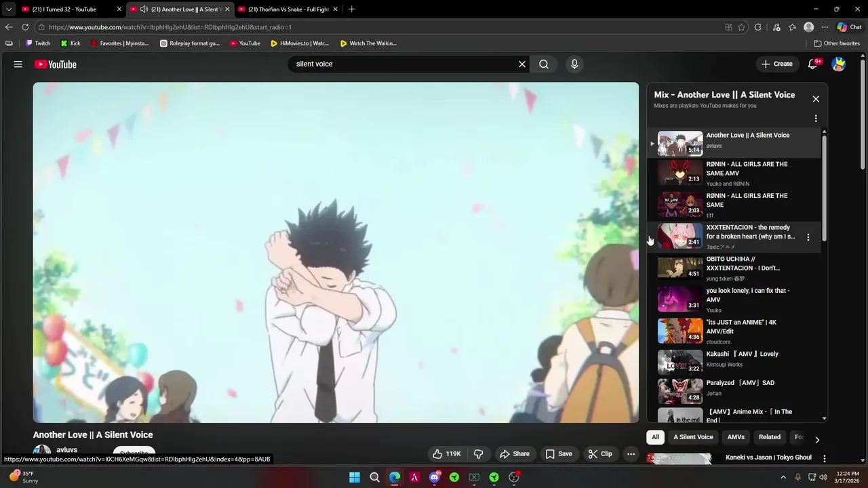Open the volume icon in system tray
This screenshot has width=868, height=488.
823,477
